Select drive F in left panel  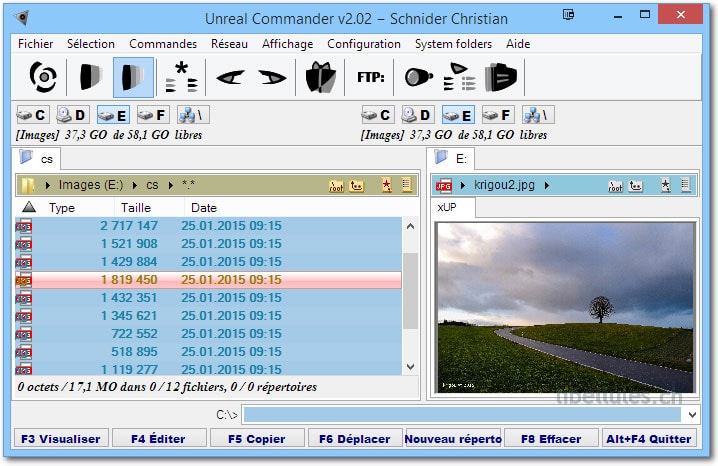coord(152,115)
